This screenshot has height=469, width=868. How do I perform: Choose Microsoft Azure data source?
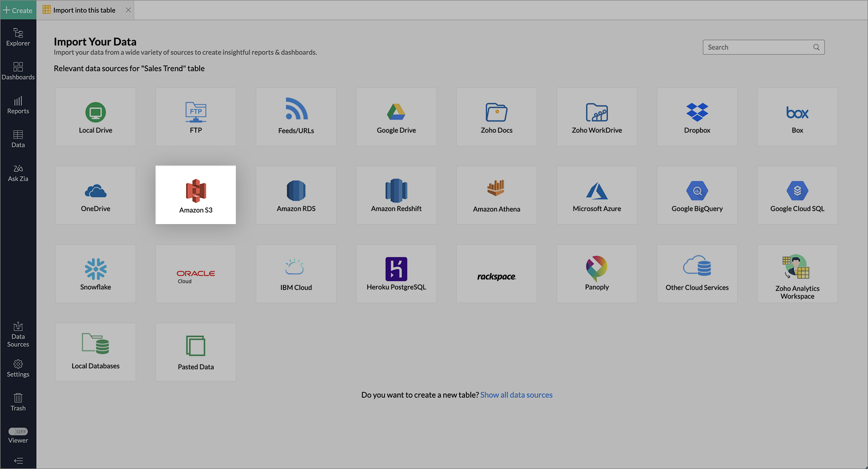click(x=597, y=196)
